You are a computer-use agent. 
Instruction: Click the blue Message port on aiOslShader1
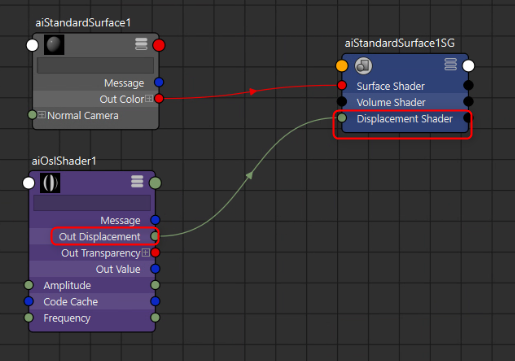click(155, 220)
